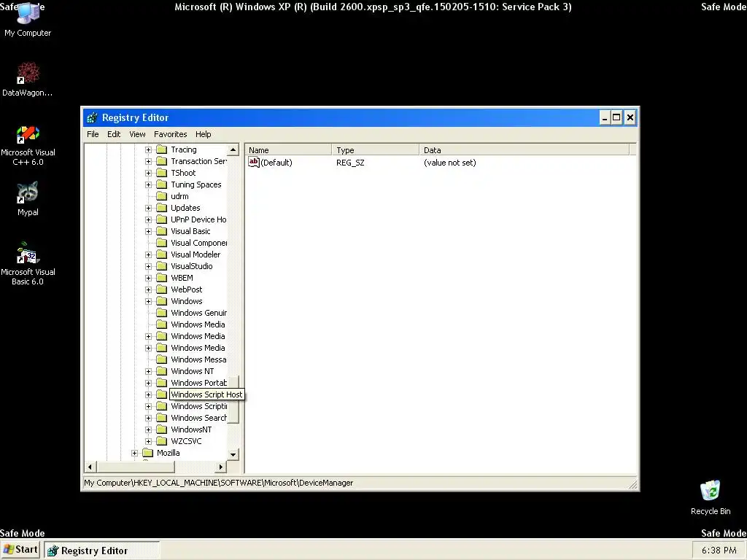
Task: Click the REG_SZ type cell
Action: (350, 163)
